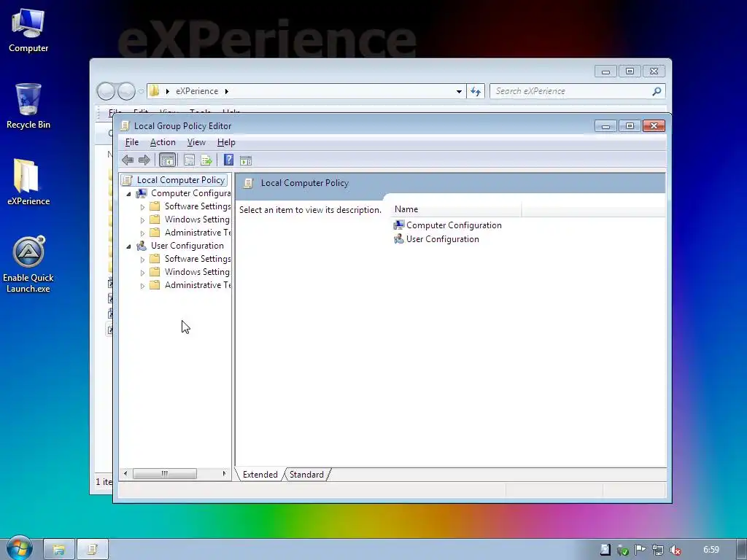Click the Show Desktop button at taskbar end
The width and height of the screenshot is (747, 560).
[x=742, y=550]
